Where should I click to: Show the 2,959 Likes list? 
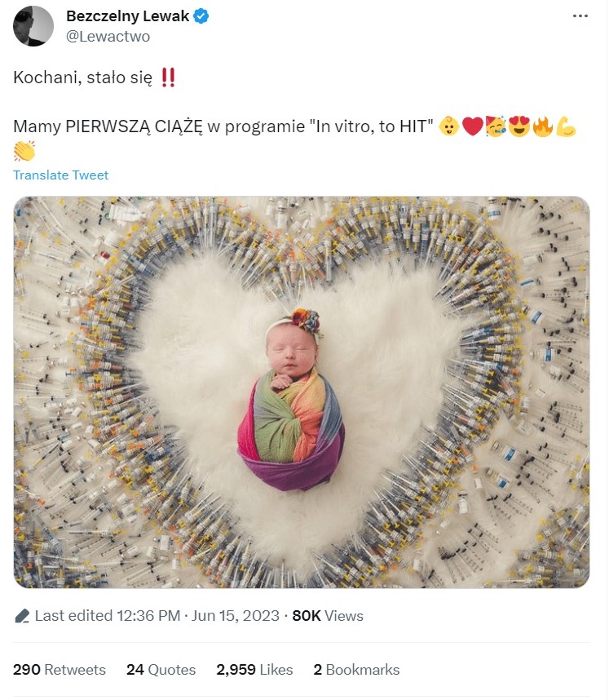click(254, 670)
